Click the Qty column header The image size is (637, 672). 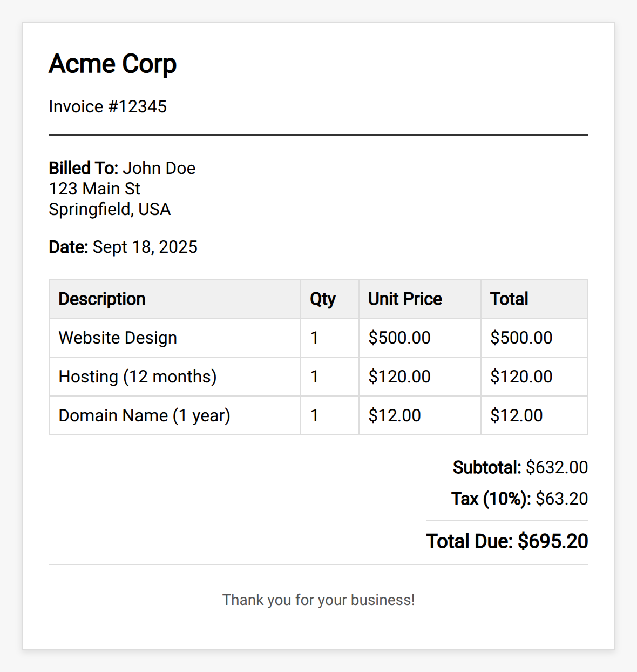[323, 299]
